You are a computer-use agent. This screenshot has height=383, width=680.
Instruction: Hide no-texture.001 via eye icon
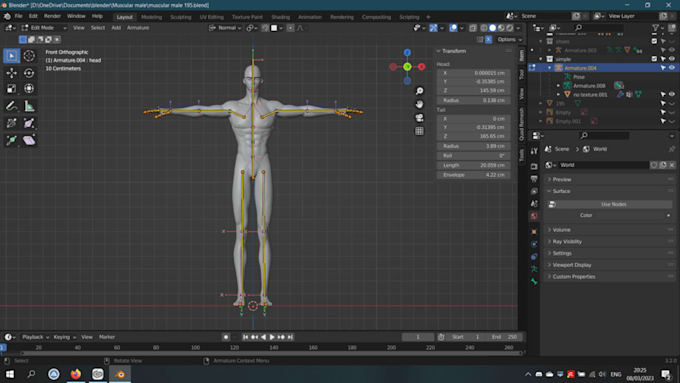(x=672, y=94)
